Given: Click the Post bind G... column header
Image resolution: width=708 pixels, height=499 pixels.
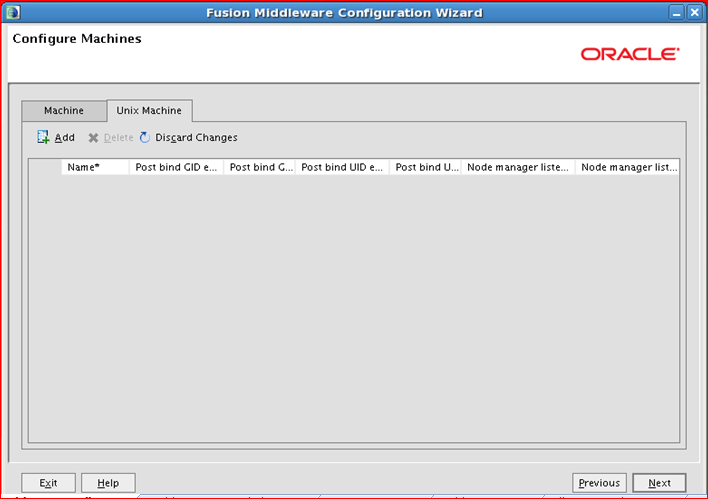Looking at the screenshot, I should pyautogui.click(x=260, y=167).
